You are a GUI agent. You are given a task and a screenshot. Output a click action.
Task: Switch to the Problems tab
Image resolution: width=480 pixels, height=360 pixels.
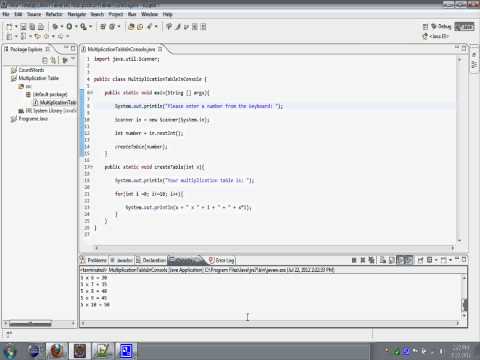point(94,260)
